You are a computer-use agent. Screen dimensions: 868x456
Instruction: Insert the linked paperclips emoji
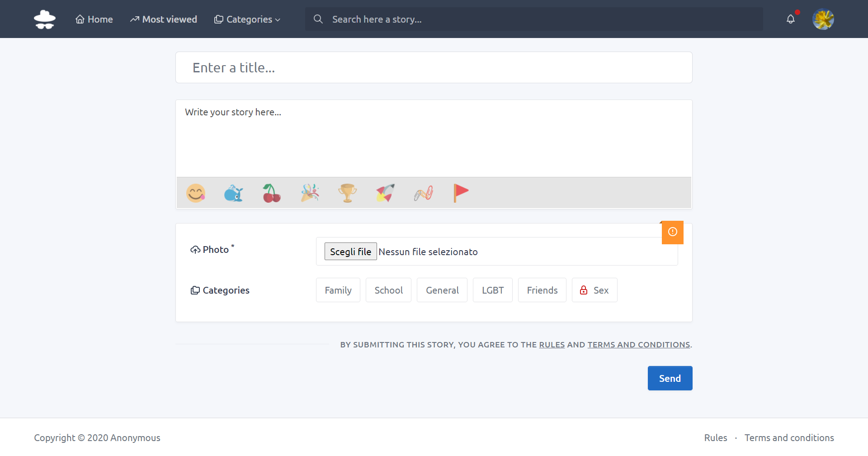point(423,193)
